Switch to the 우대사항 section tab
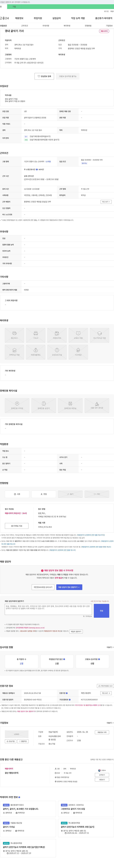This screenshot has height=868, width=114. (46, 26)
